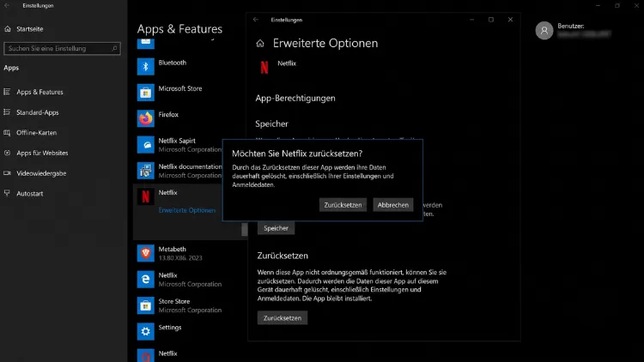
Task: Click the app list scrollbar thumb
Action: [245, 229]
